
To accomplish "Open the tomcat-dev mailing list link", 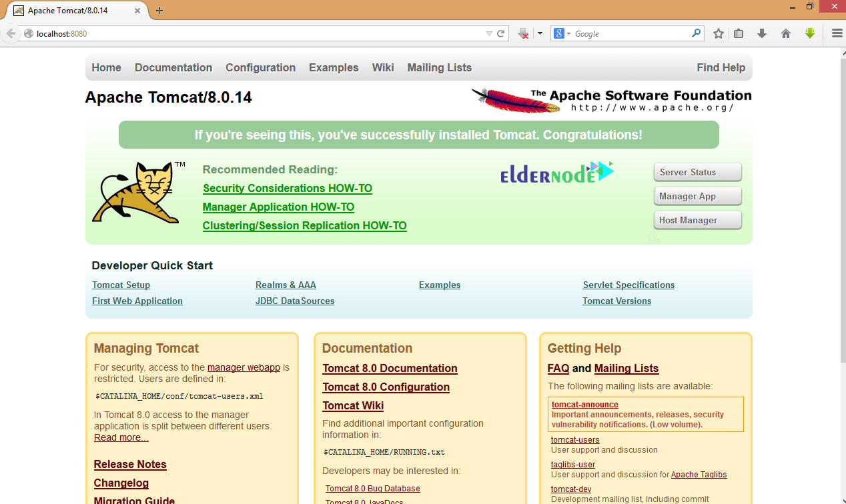I will 571,489.
